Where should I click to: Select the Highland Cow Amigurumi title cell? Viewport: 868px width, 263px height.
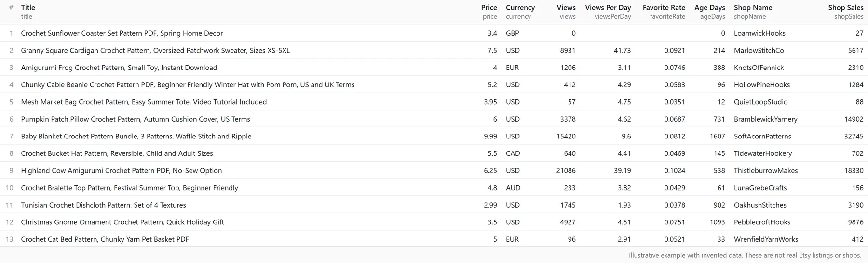122,170
